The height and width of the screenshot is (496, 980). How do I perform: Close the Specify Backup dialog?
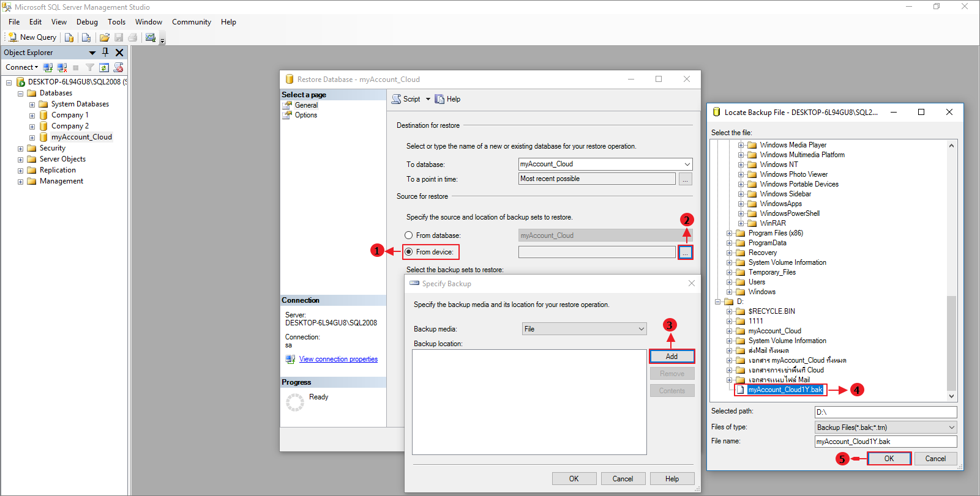click(691, 283)
